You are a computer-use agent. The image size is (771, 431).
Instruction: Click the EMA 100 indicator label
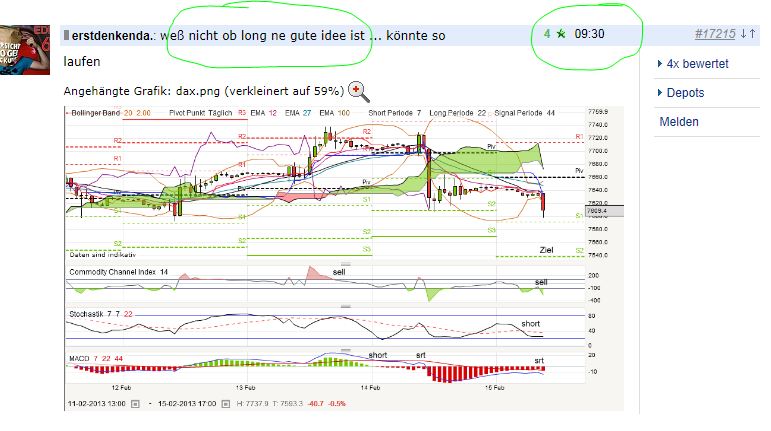pos(334,113)
